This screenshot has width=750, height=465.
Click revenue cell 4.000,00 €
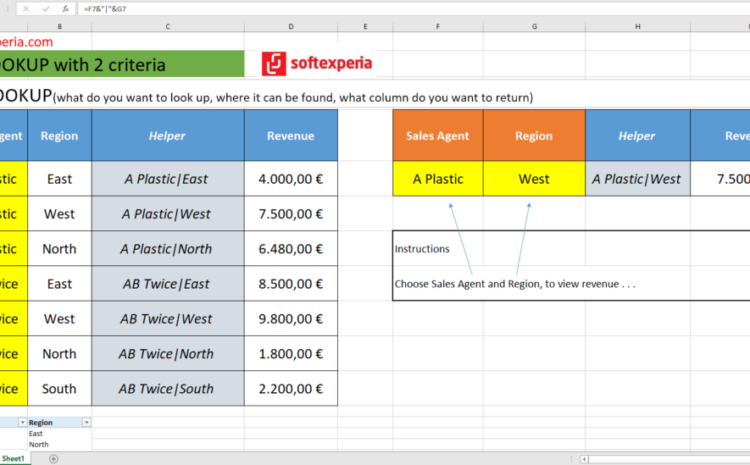click(291, 178)
